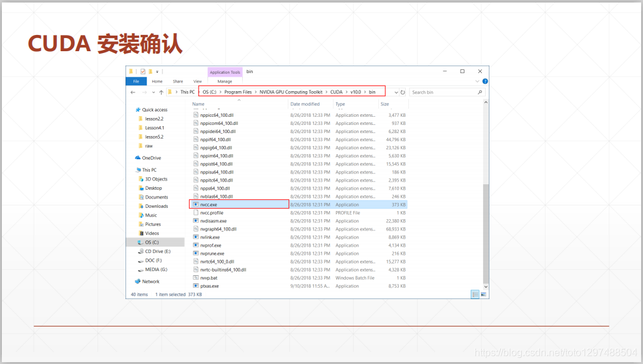This screenshot has height=364, width=643.
Task: Select Network in the navigation pane
Action: [x=147, y=282]
